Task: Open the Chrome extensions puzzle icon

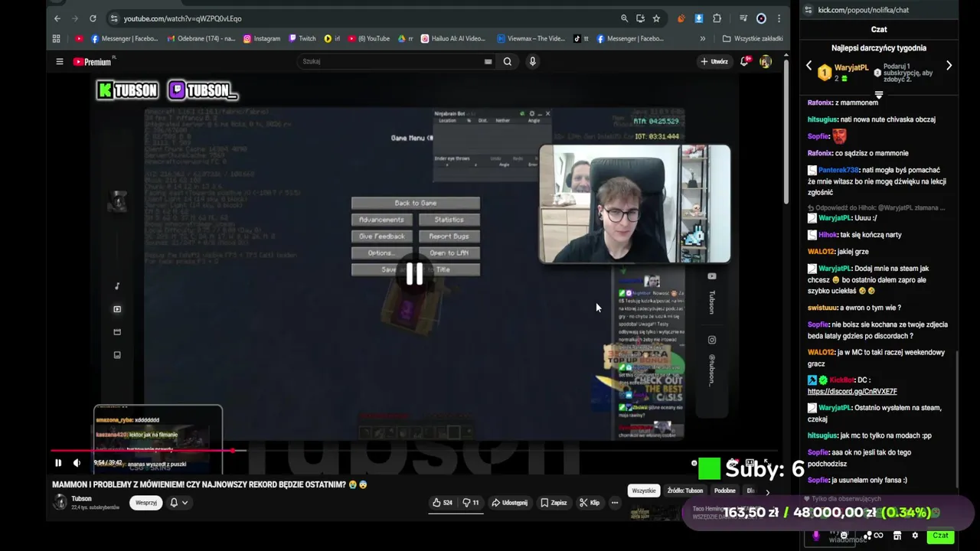Action: pyautogui.click(x=717, y=18)
